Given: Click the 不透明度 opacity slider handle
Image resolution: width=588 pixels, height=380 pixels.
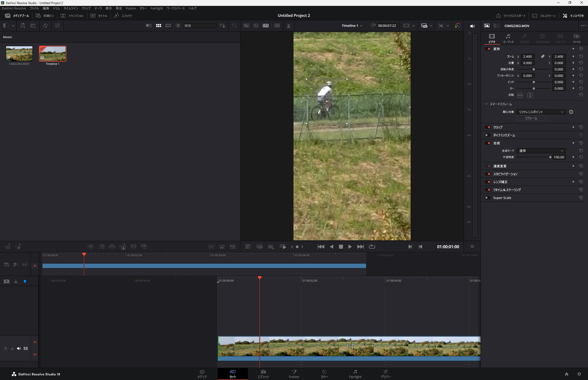Looking at the screenshot, I should [x=550, y=157].
